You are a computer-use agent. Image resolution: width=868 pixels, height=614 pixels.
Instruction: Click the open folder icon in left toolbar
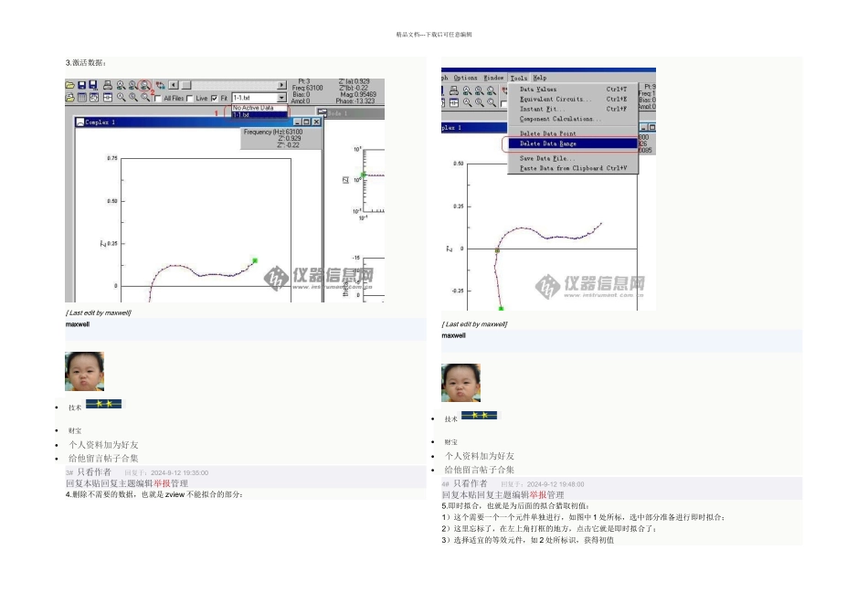click(x=69, y=85)
